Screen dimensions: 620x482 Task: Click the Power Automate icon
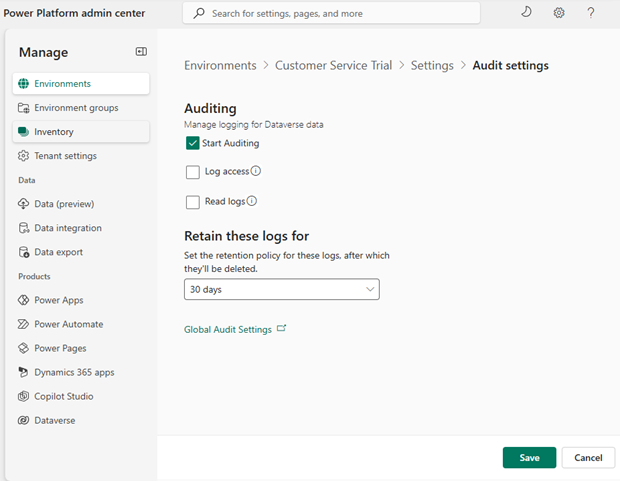[x=23, y=324]
